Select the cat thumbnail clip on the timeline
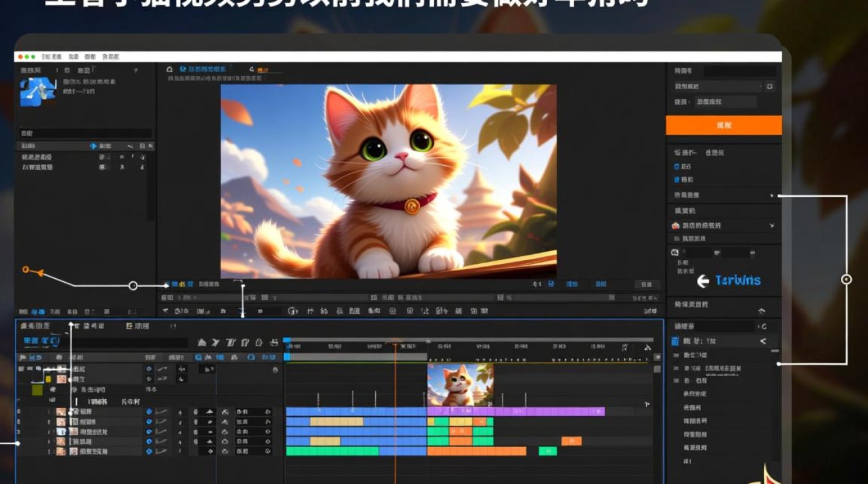 (460, 385)
